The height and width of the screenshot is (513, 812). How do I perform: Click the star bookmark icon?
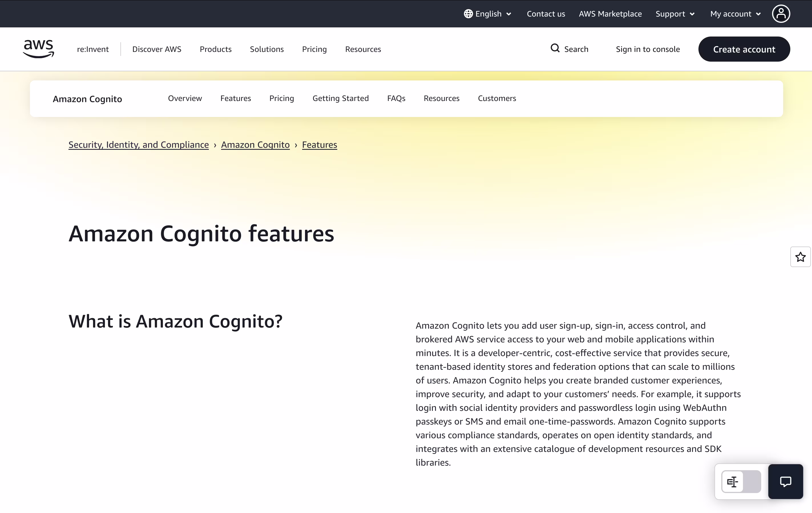pyautogui.click(x=800, y=257)
